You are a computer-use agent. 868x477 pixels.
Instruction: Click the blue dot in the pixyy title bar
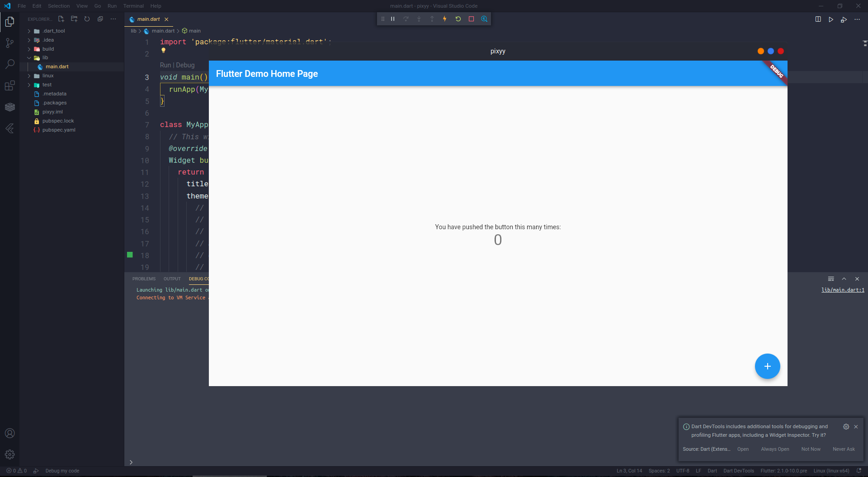(x=770, y=51)
